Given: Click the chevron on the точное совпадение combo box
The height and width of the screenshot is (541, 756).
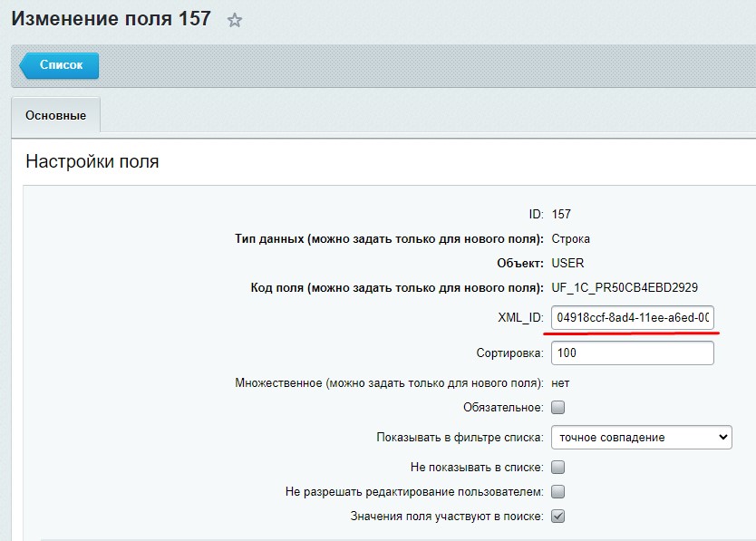Looking at the screenshot, I should pos(722,436).
